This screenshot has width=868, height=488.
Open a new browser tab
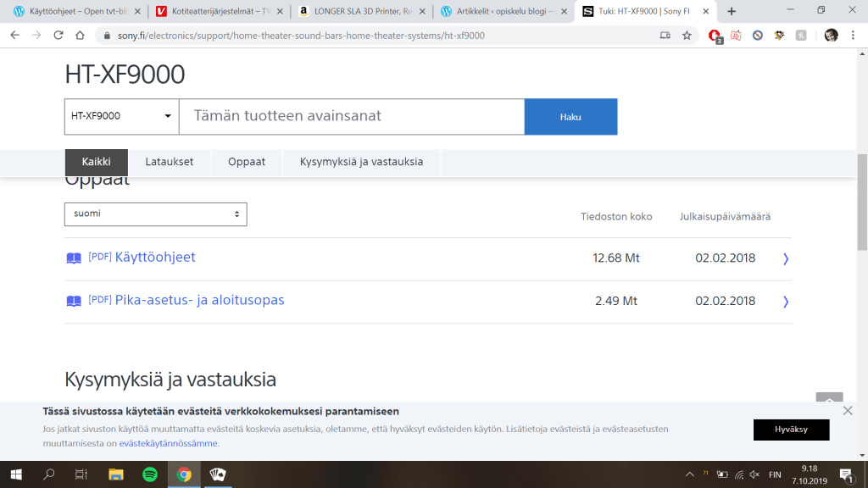732,11
